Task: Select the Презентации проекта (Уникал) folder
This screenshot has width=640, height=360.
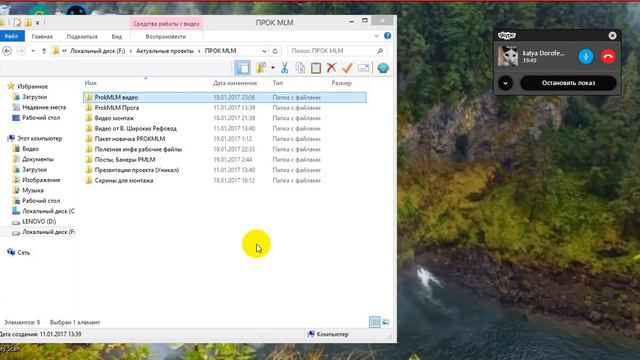Action: (224, 170)
